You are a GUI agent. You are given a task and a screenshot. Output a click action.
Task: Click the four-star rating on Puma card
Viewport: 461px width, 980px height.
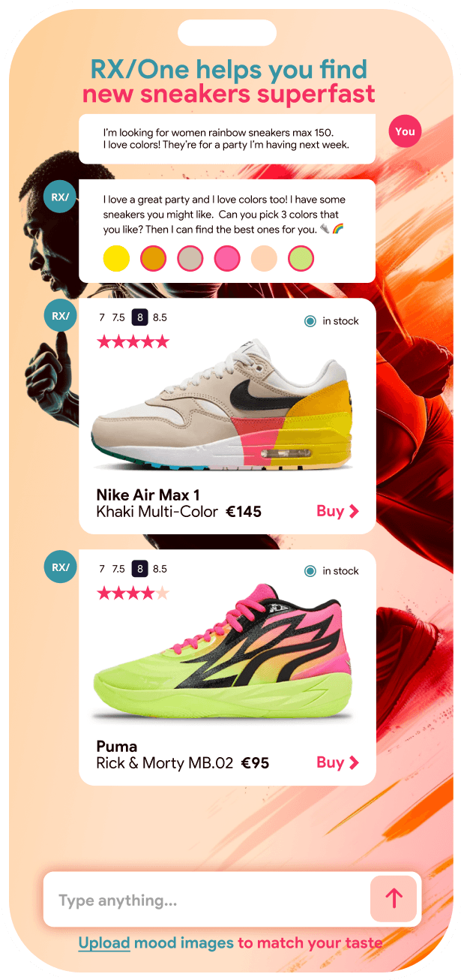pyautogui.click(x=133, y=594)
